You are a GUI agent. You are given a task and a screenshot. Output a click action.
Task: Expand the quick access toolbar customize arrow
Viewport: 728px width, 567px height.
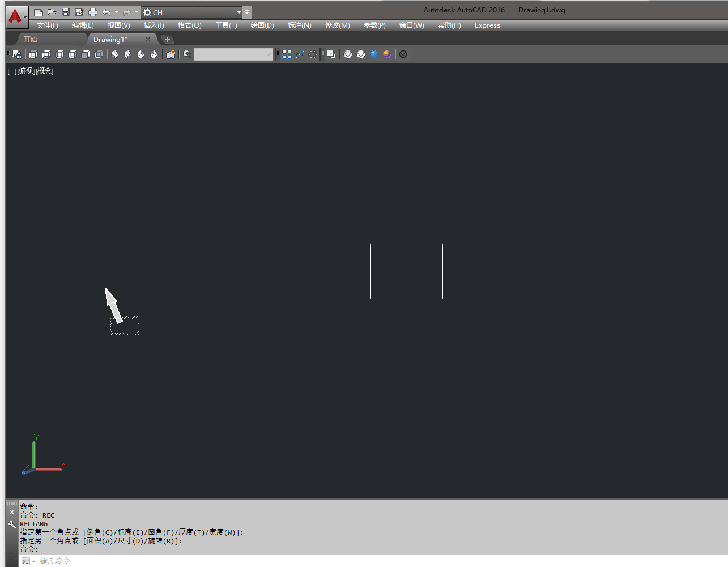(x=248, y=12)
